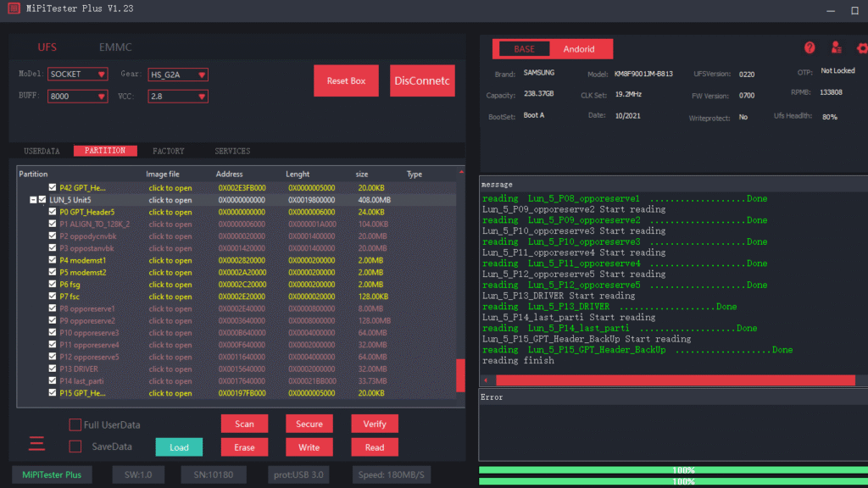Open the red gear settings icon
Viewport: 868px width, 488px height.
tap(862, 48)
